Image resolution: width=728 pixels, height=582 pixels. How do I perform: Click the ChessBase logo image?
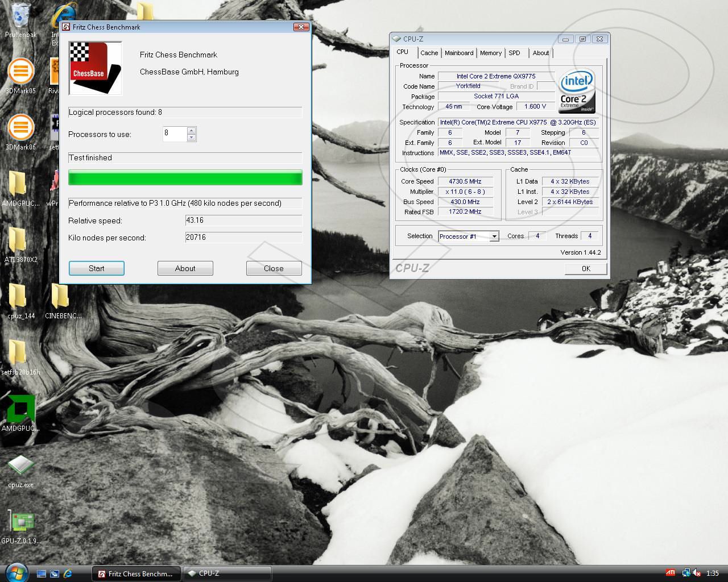[x=95, y=68]
